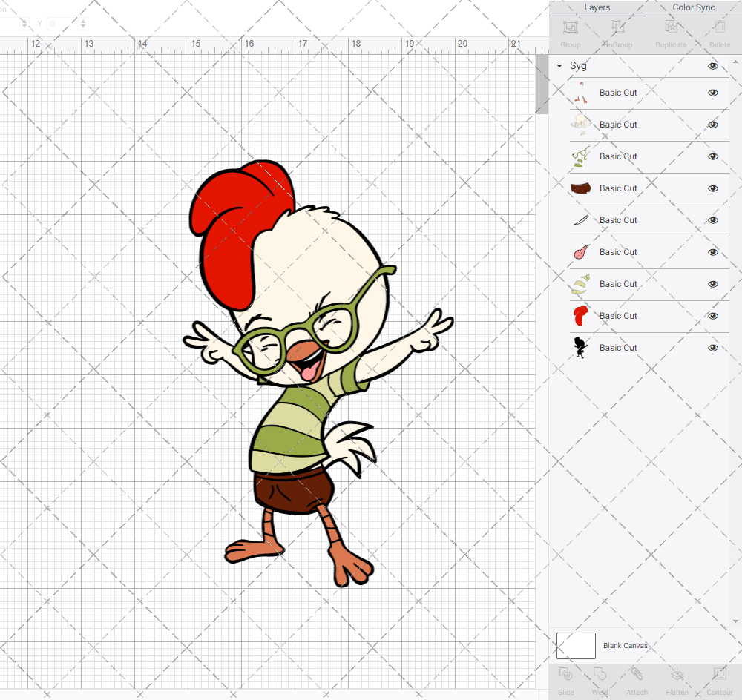Hide the thin line Basic Cut layer
Image resolution: width=742 pixels, height=700 pixels.
(x=712, y=220)
